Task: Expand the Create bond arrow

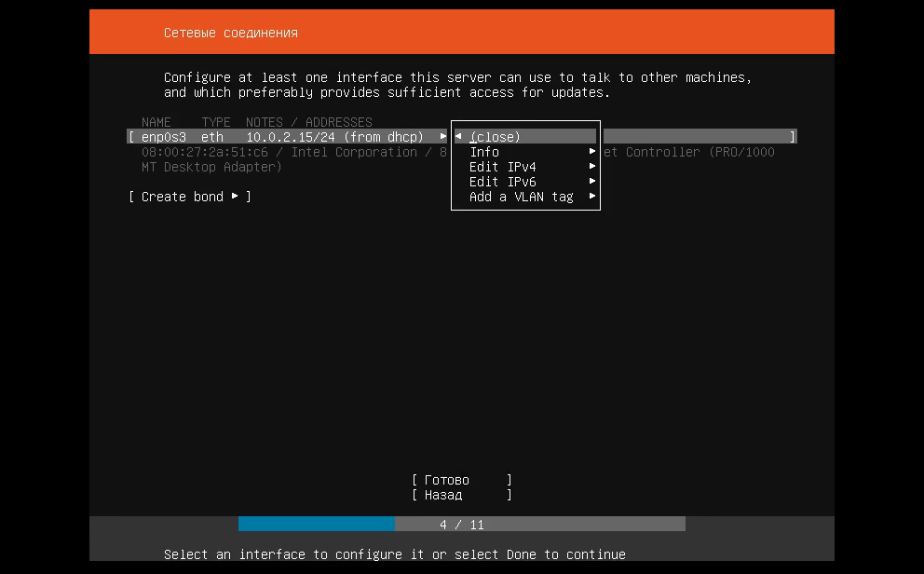Action: [x=235, y=197]
